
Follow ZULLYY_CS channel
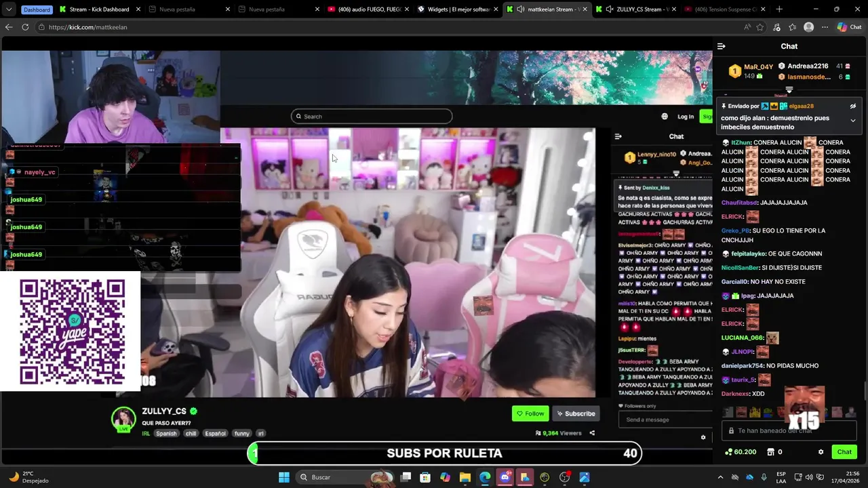pos(530,413)
